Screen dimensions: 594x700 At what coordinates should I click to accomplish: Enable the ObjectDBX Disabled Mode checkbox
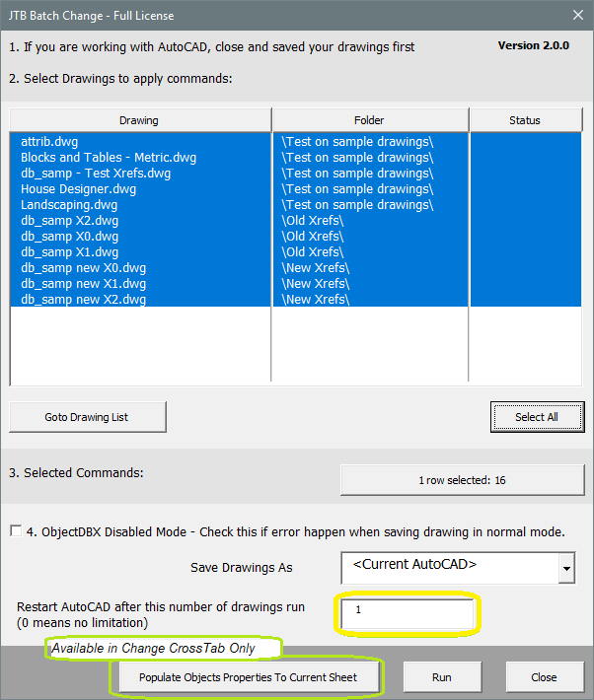[16, 530]
